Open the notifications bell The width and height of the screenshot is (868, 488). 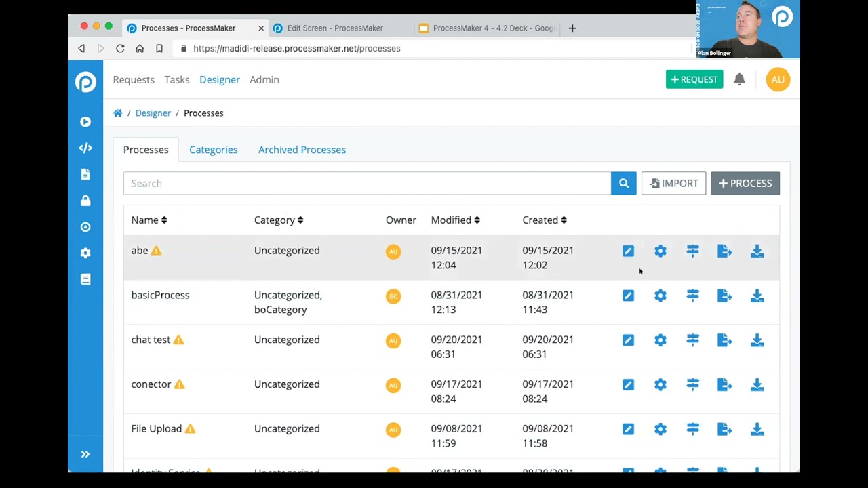point(739,79)
